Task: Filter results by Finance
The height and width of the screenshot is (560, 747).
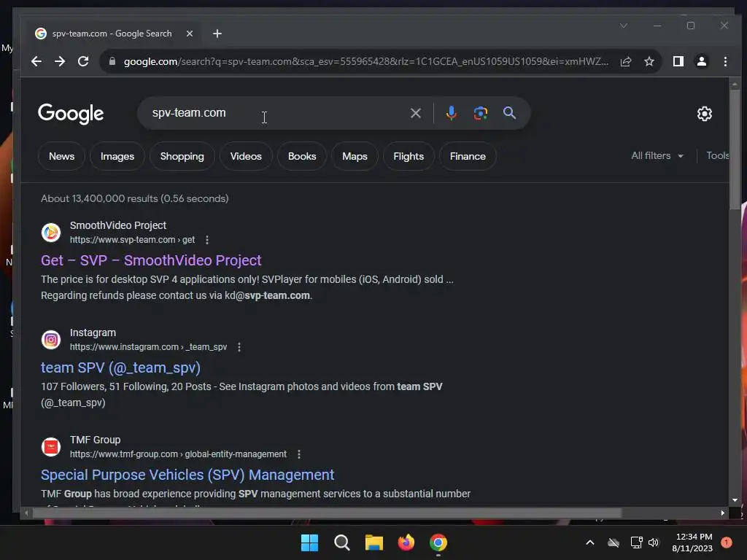Action: (468, 156)
